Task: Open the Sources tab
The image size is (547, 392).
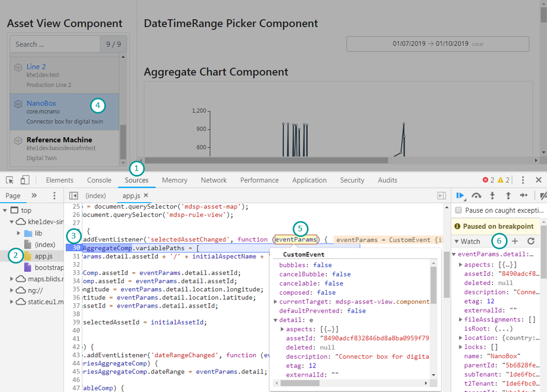Action: tap(137, 180)
